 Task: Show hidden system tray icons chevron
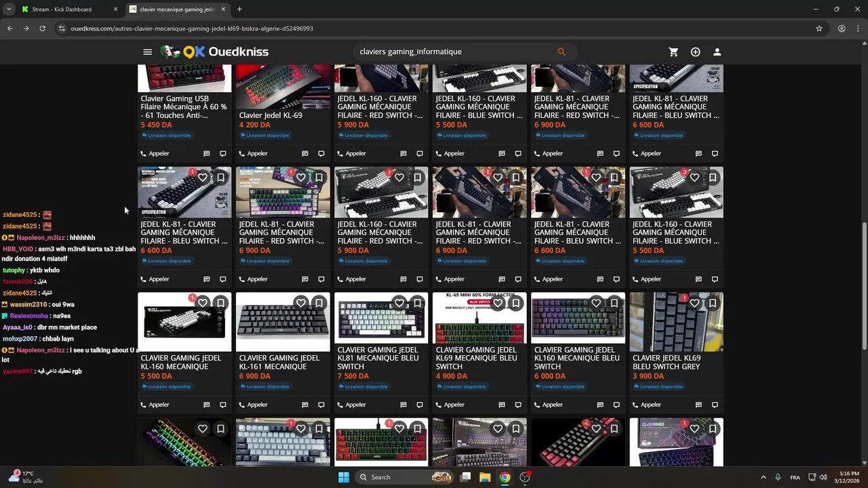tap(763, 477)
